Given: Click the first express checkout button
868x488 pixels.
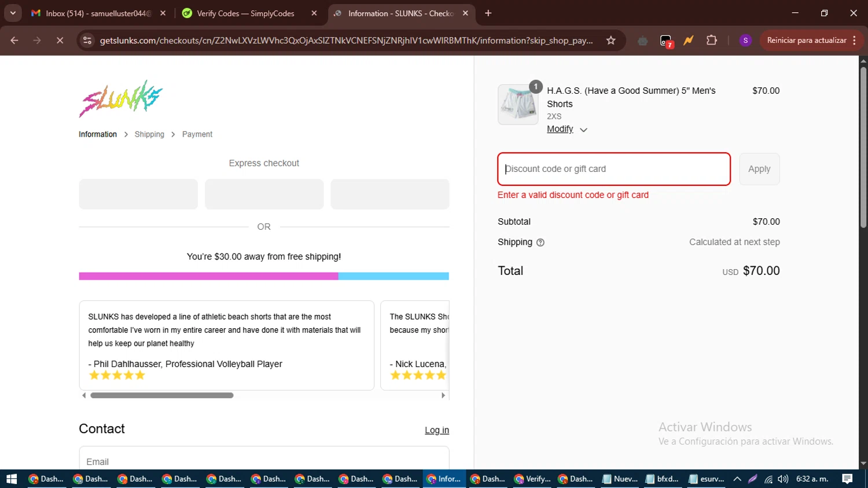Looking at the screenshot, I should [138, 194].
